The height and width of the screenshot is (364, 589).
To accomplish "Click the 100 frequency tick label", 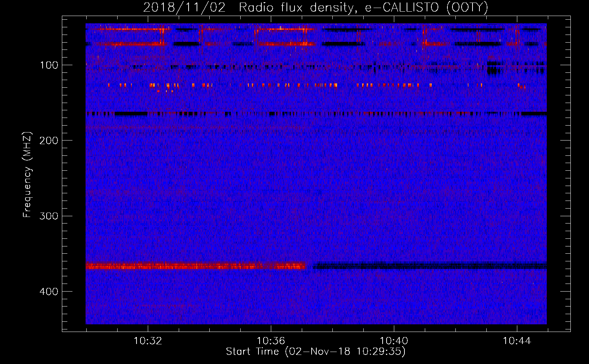I will click(x=49, y=66).
